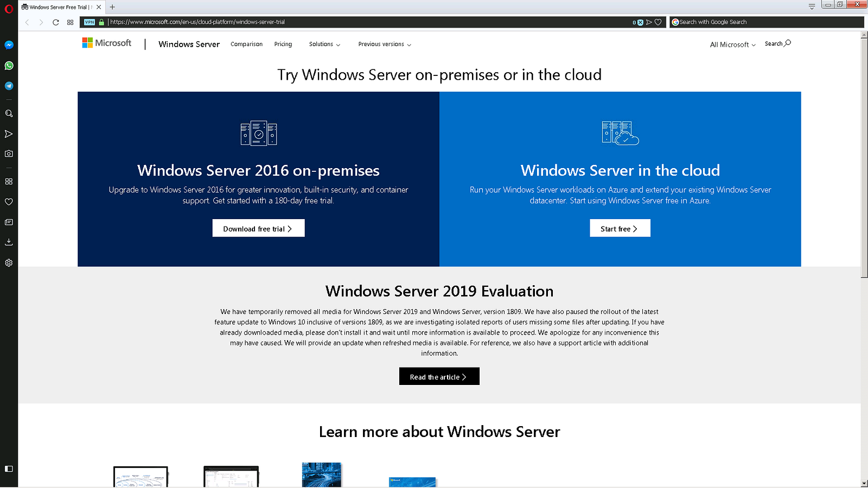Open Facebook Messenger in the sidebar
Image resolution: width=868 pixels, height=488 pixels.
coord(9,45)
